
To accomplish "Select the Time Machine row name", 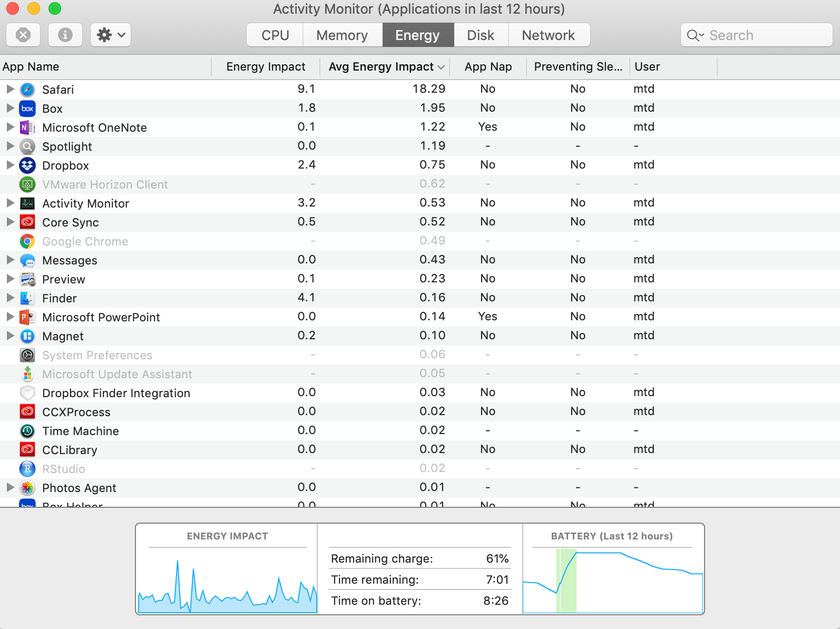I will (81, 431).
